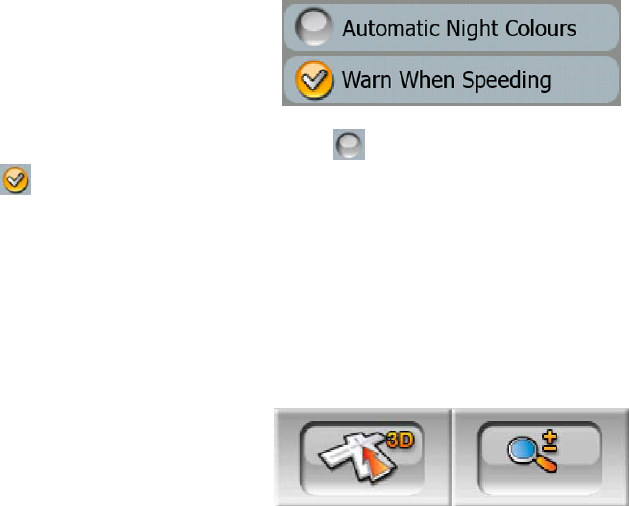The height and width of the screenshot is (506, 629).
Task: Open the zoom magnifier button
Action: point(540,458)
